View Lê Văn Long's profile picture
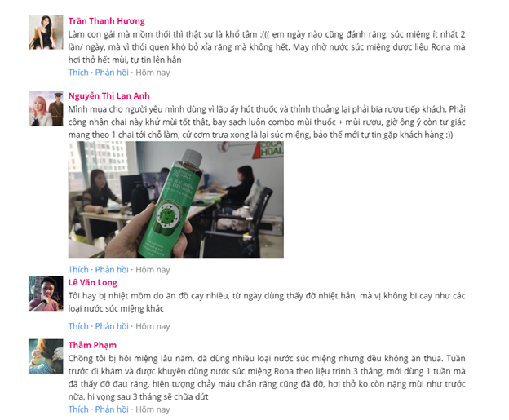 [46, 294]
